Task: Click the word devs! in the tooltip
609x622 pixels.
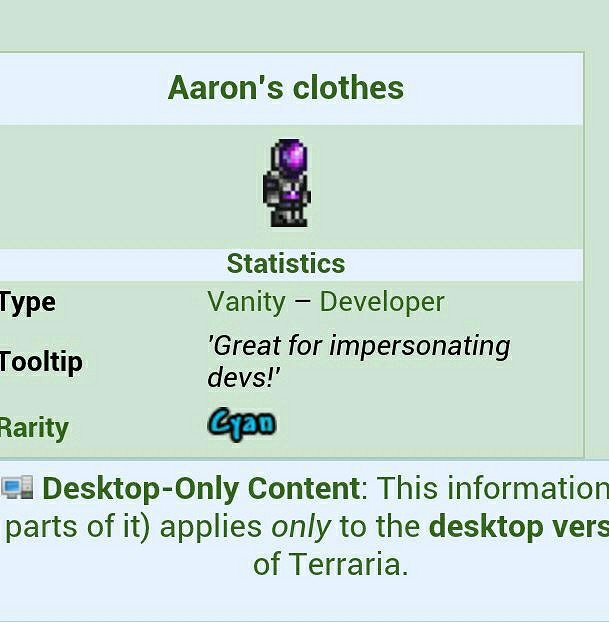Action: tap(244, 378)
